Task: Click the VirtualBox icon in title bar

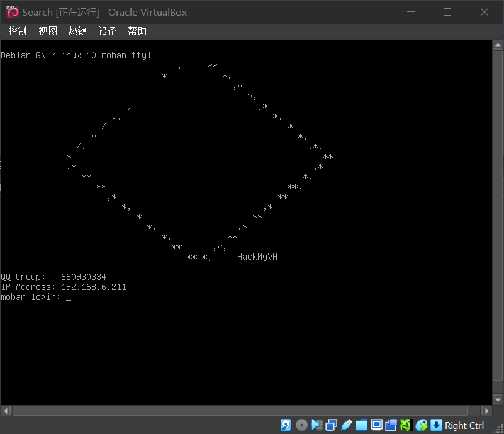Action: [12, 12]
